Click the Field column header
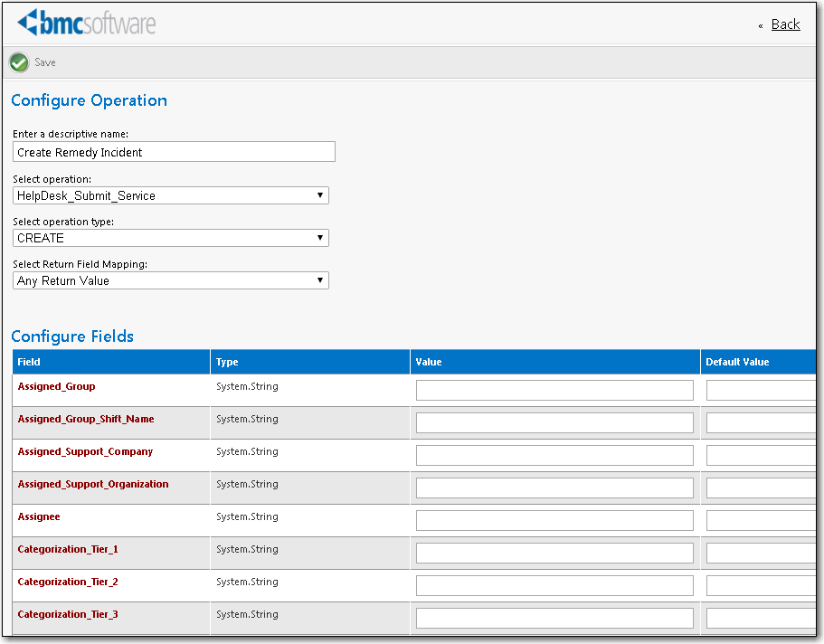The width and height of the screenshot is (824, 644). click(x=29, y=362)
